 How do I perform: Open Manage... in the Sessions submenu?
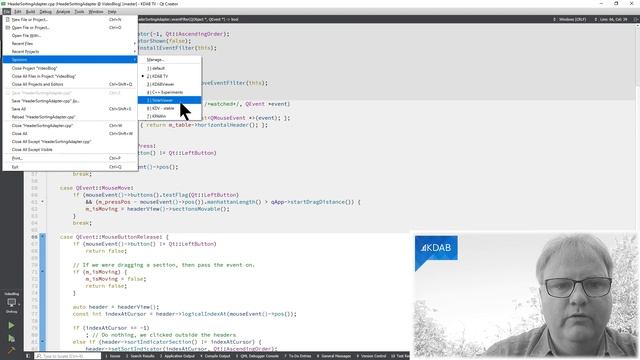[x=169, y=60]
